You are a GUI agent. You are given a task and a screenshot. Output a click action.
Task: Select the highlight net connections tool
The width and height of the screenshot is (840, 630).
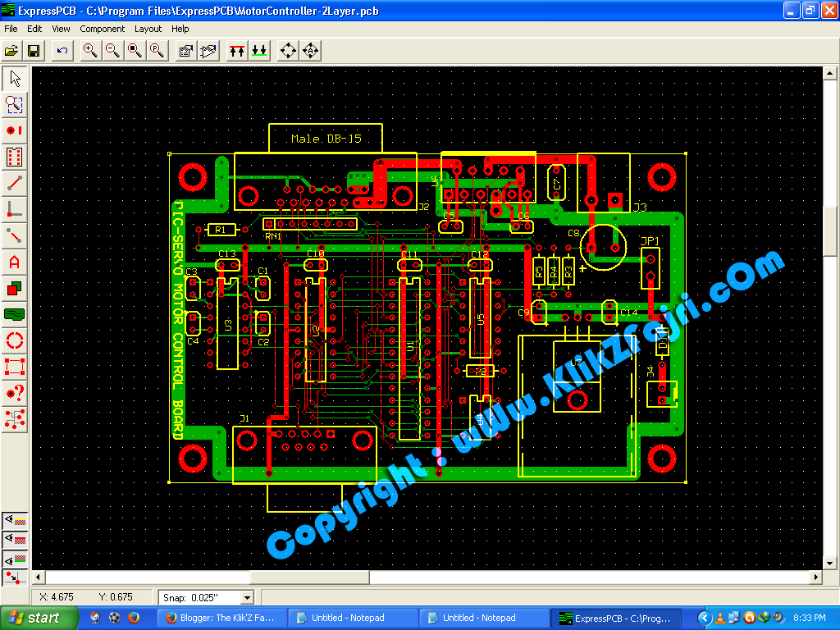coord(15,419)
